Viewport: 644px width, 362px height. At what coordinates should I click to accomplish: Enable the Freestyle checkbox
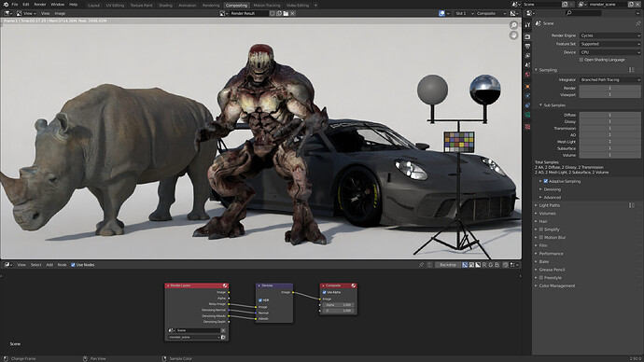pos(541,278)
